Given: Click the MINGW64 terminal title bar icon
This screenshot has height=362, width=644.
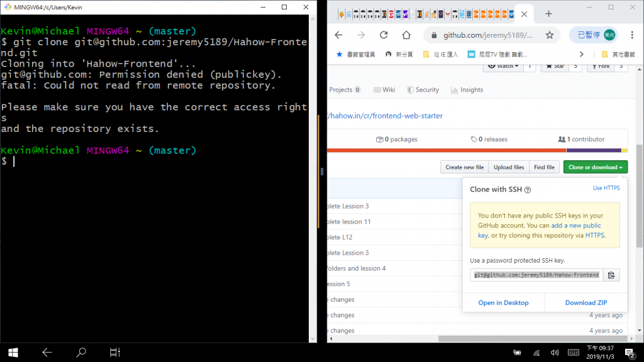Looking at the screenshot, I should [8, 7].
